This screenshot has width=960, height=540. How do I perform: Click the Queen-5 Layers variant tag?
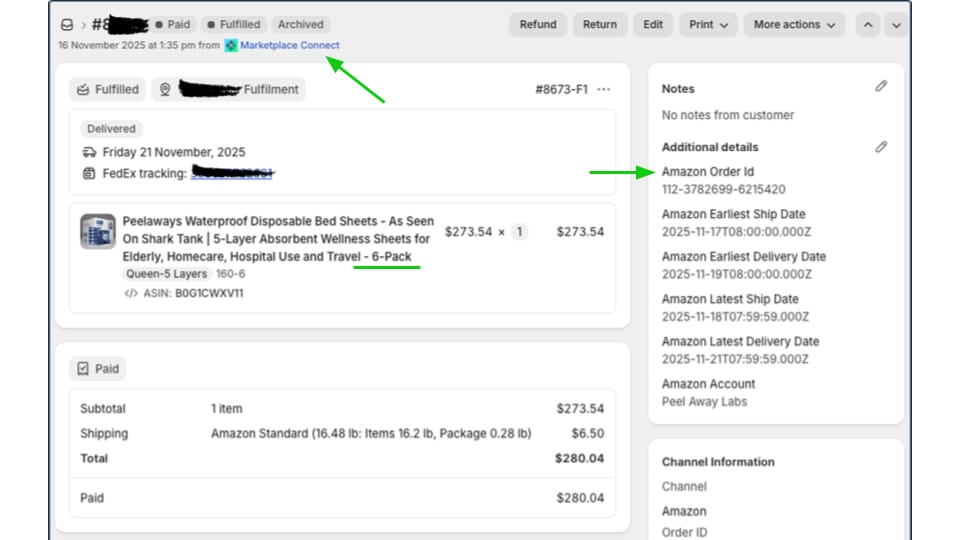point(167,274)
